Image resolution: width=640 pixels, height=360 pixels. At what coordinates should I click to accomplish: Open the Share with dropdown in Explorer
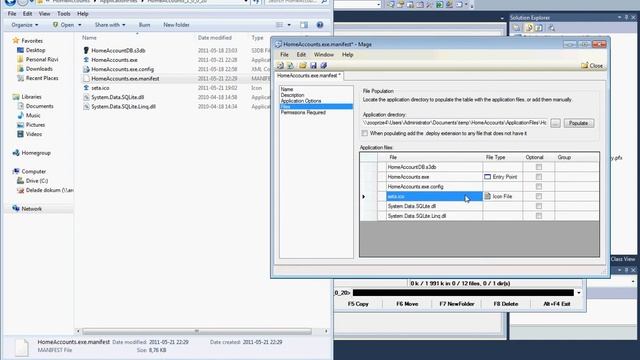[x=110, y=25]
